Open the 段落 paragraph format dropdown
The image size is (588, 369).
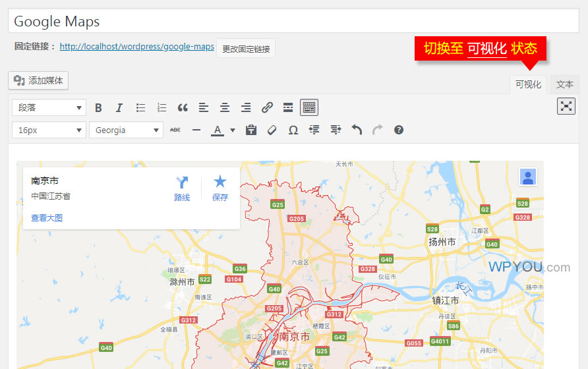pyautogui.click(x=49, y=107)
